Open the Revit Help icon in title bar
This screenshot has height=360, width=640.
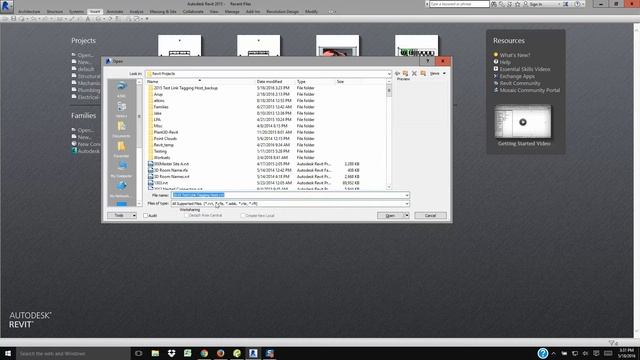[577, 4]
